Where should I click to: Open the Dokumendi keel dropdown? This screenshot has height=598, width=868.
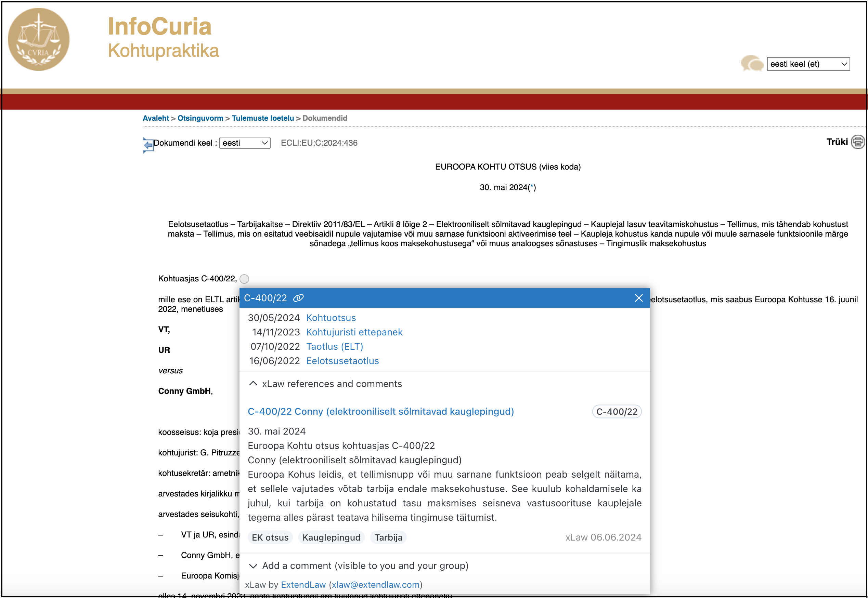coord(245,143)
